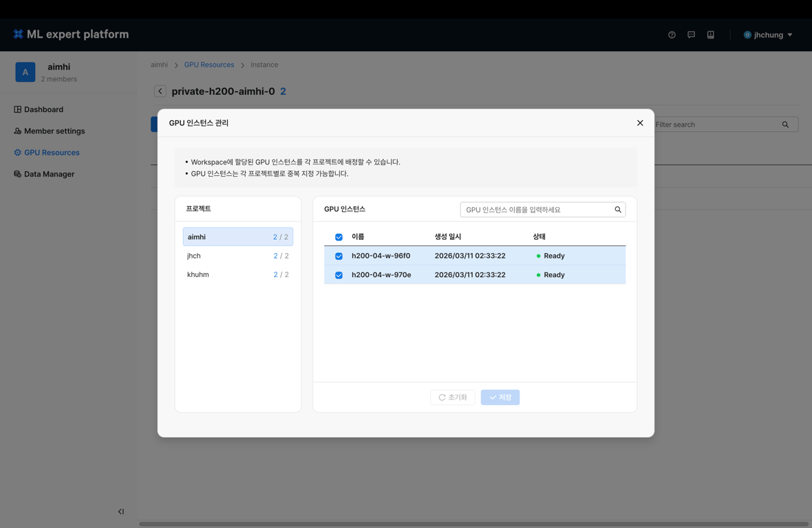Click the horizontal scrollbar at page bottom

coord(474,524)
